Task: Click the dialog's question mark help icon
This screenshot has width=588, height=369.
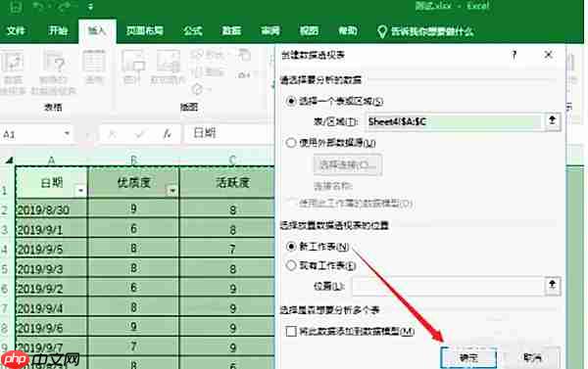Action: click(x=514, y=55)
